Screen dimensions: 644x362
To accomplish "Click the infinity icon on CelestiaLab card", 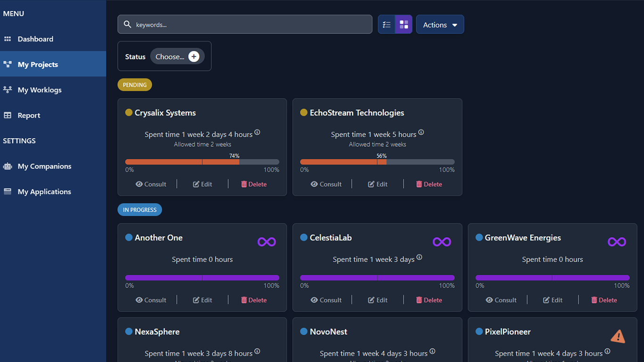I will [442, 241].
